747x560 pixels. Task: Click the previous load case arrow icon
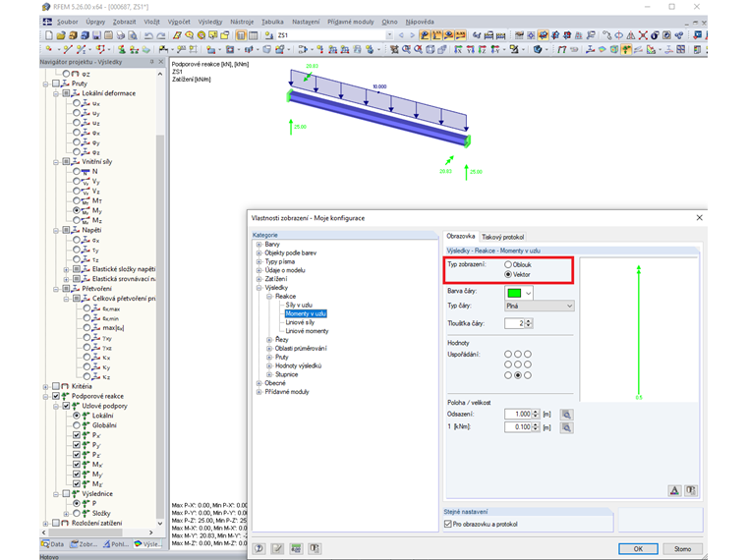(x=401, y=35)
